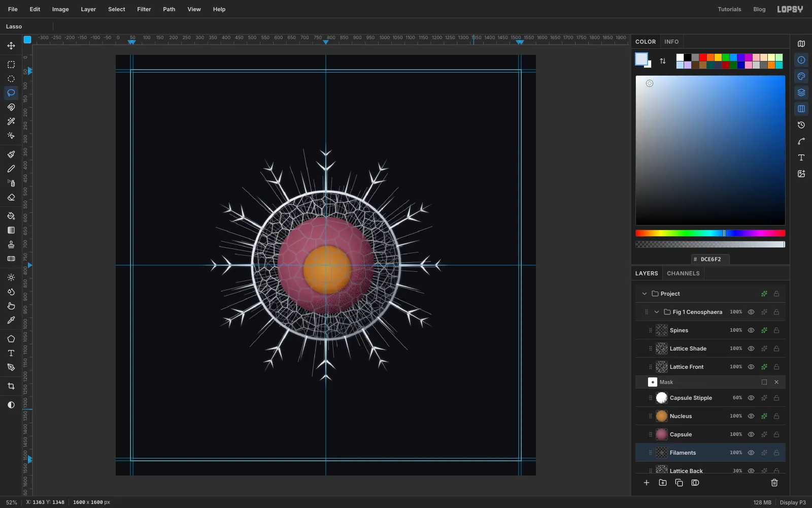Toggle visibility of Capsule Stipple layer
Screen dimensions: 812x508
[x=751, y=398]
